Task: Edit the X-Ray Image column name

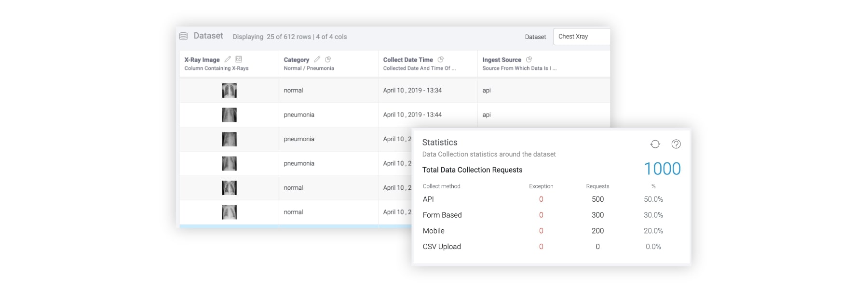Action: click(x=228, y=59)
